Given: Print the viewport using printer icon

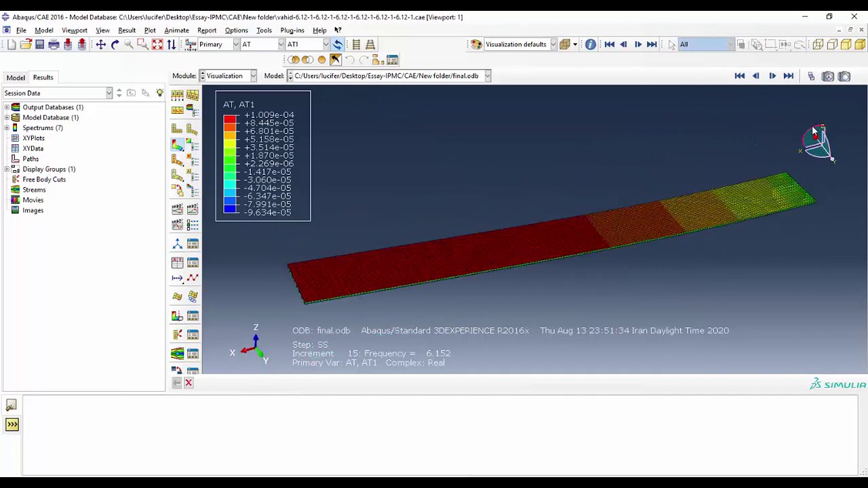Looking at the screenshot, I should point(54,45).
